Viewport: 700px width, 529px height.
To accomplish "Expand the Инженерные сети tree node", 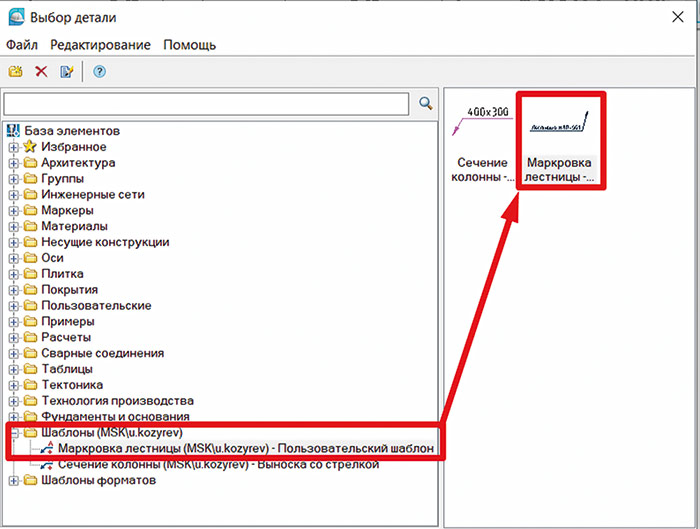I will tap(13, 195).
